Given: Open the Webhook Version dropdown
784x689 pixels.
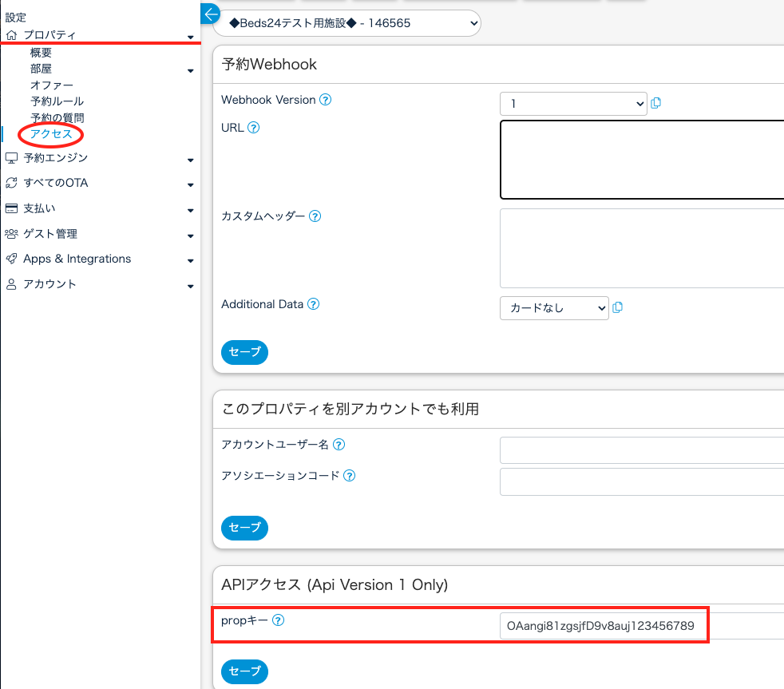Looking at the screenshot, I should [x=572, y=104].
